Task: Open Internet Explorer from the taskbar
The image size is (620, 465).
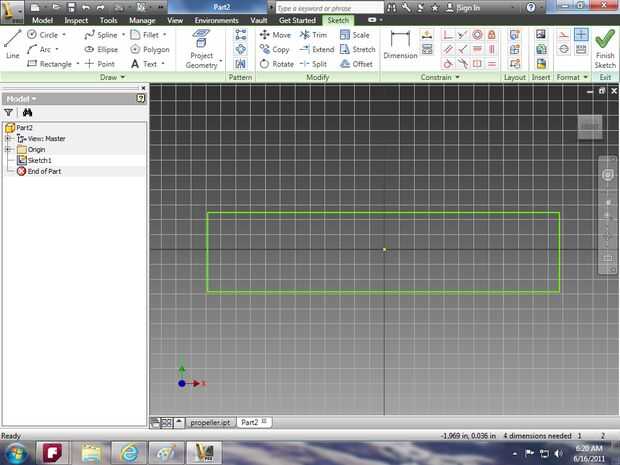Action: [x=128, y=451]
